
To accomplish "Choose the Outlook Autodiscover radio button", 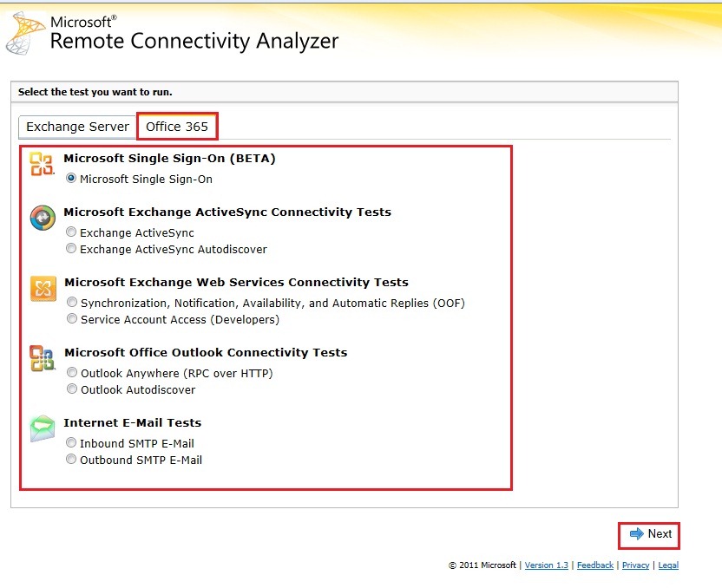I will click(72, 389).
